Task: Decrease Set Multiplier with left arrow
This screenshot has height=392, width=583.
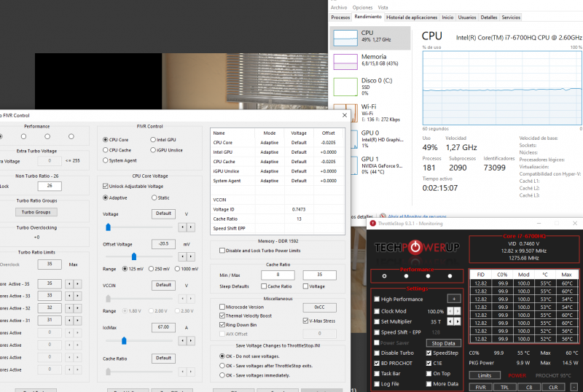Action: [450, 321]
